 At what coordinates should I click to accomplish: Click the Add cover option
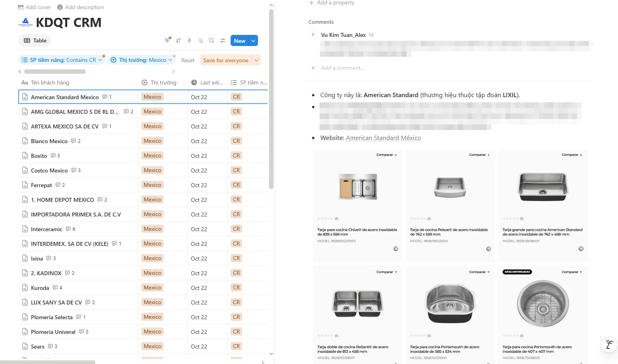35,7
